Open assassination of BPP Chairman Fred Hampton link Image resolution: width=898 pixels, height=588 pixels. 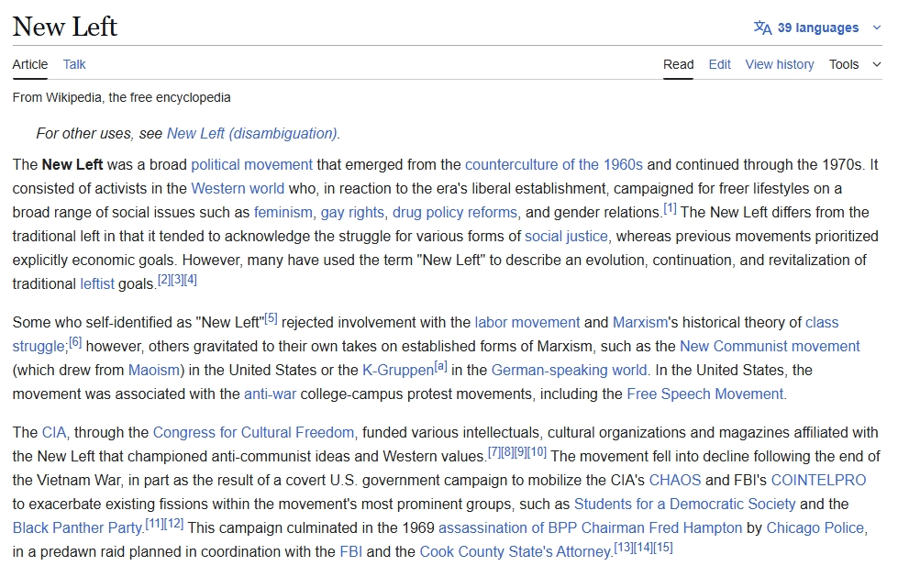(590, 527)
